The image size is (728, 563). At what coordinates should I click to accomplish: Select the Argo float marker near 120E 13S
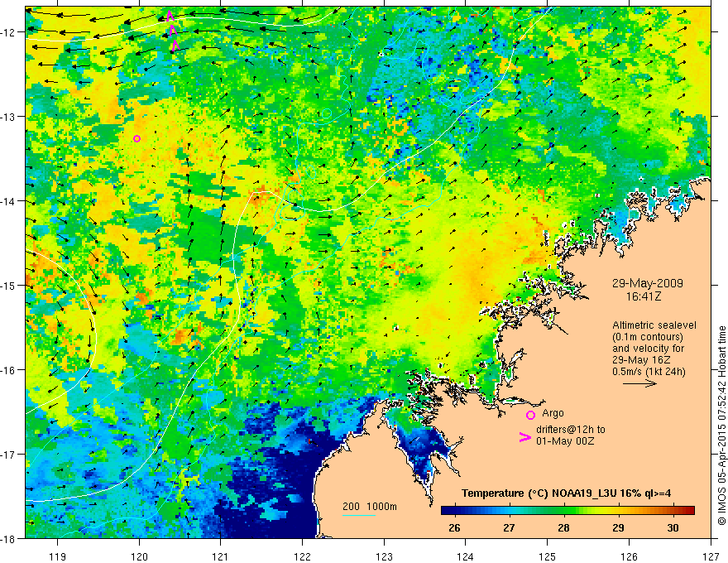pyautogui.click(x=136, y=138)
